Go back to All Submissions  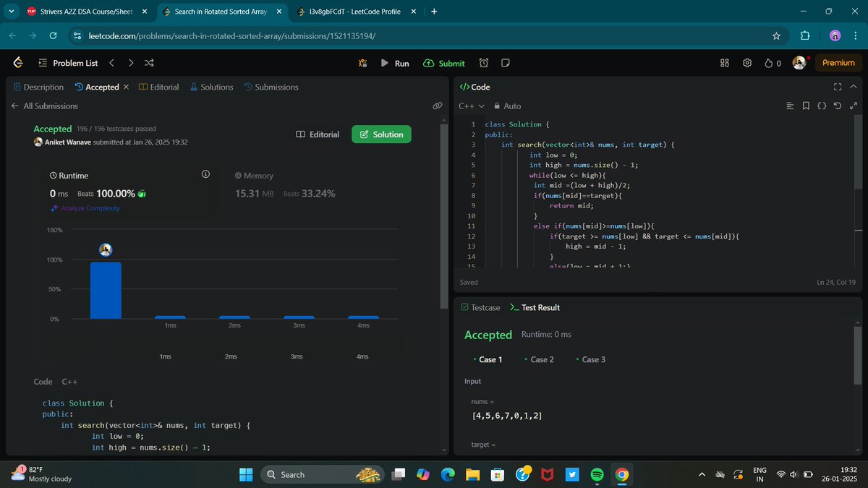[44, 106]
